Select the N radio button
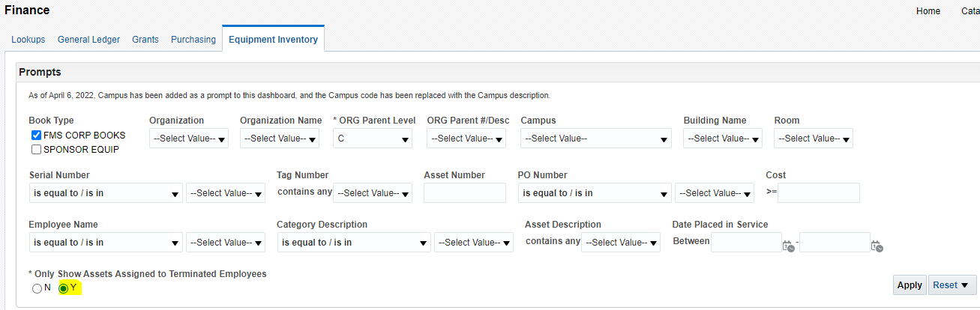This screenshot has height=310, width=980. pyautogui.click(x=37, y=288)
